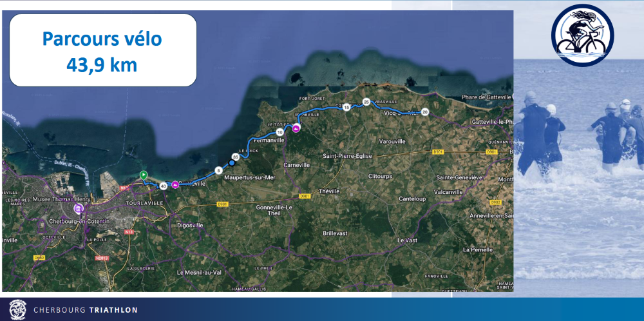The image size is (644, 321).
Task: Click the 'Canteloup' map label
Action: point(413,199)
